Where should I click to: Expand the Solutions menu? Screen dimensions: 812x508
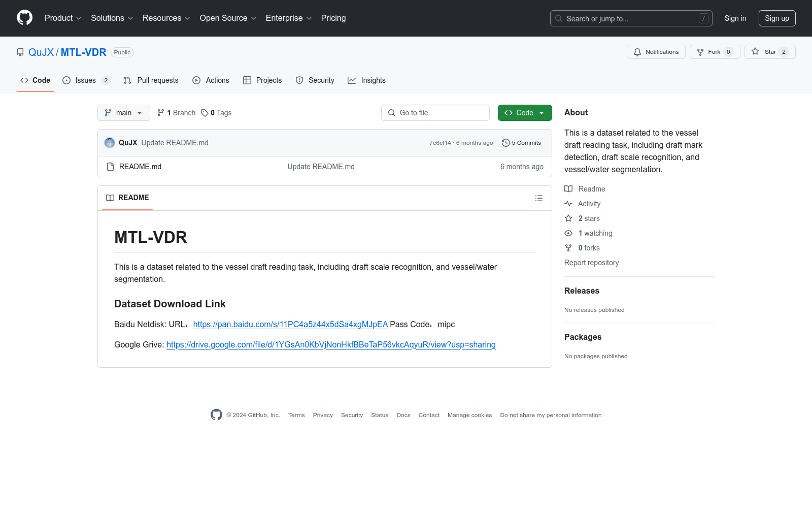pyautogui.click(x=112, y=18)
